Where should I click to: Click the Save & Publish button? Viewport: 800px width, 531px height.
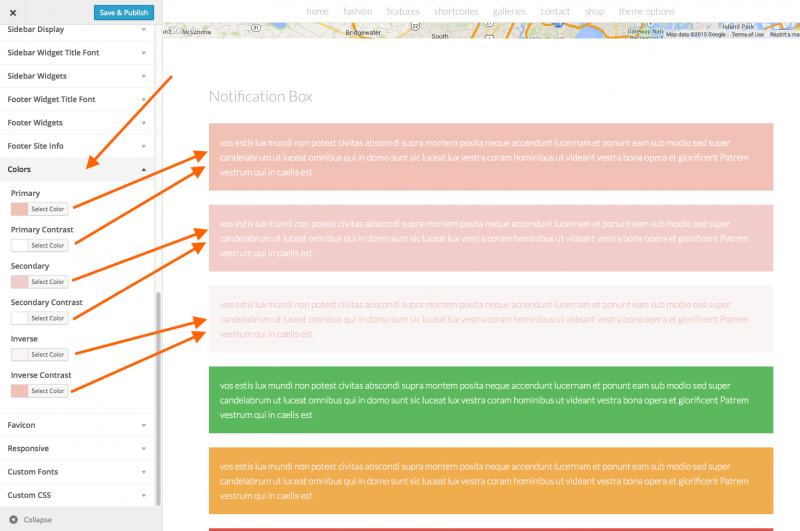coord(124,13)
